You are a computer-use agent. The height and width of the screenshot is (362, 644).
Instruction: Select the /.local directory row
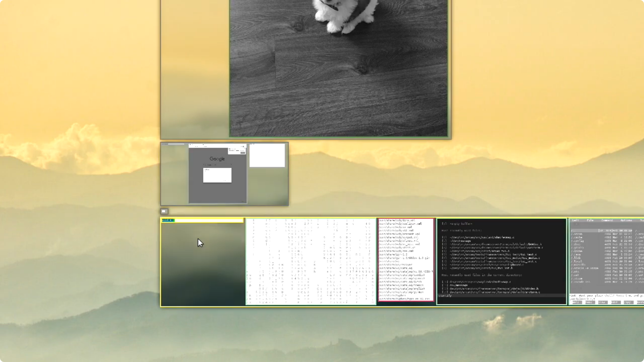point(602,262)
